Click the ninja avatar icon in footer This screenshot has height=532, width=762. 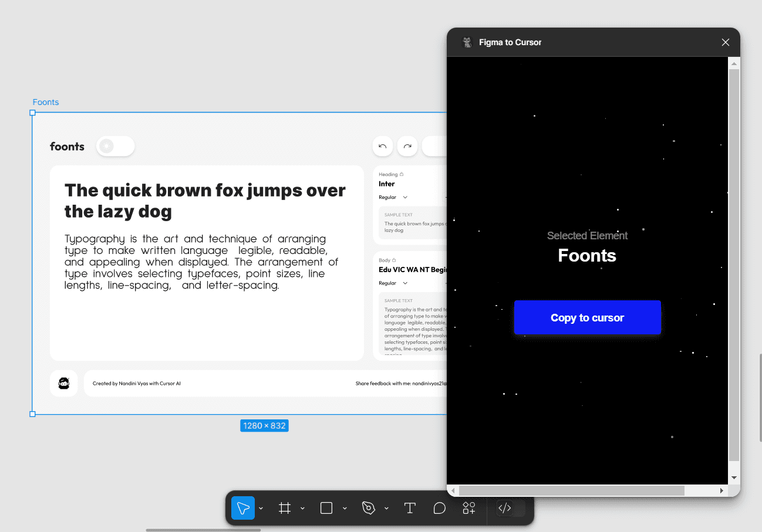[x=64, y=384]
